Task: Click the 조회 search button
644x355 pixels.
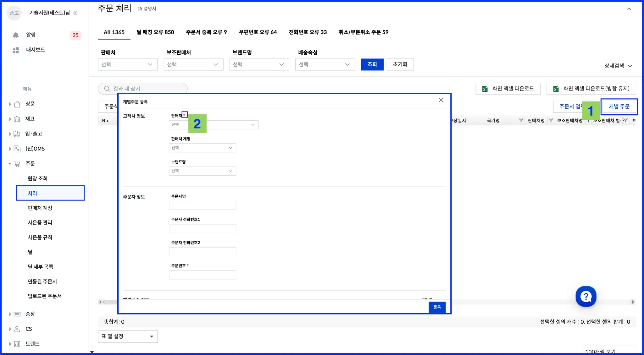Action: click(x=372, y=64)
